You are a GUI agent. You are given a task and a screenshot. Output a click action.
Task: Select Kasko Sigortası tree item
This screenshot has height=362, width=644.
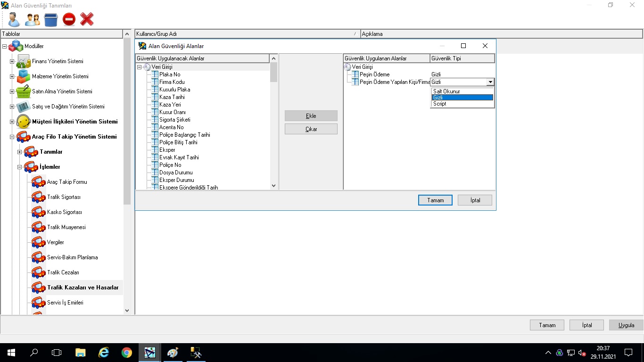tap(64, 212)
